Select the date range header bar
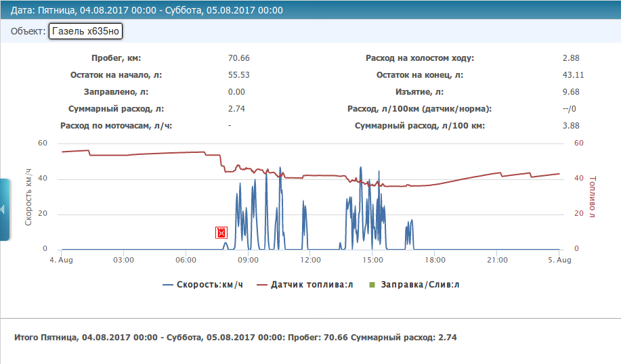The width and height of the screenshot is (621, 364). (x=310, y=11)
